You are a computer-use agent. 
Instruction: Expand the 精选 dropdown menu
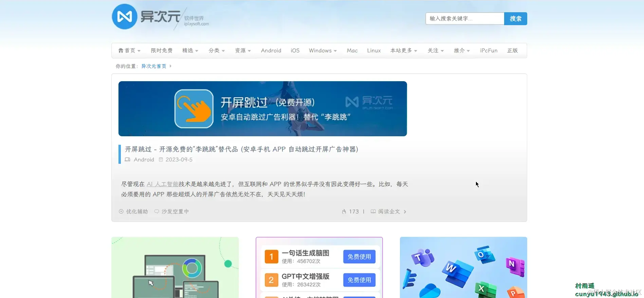[x=190, y=51]
